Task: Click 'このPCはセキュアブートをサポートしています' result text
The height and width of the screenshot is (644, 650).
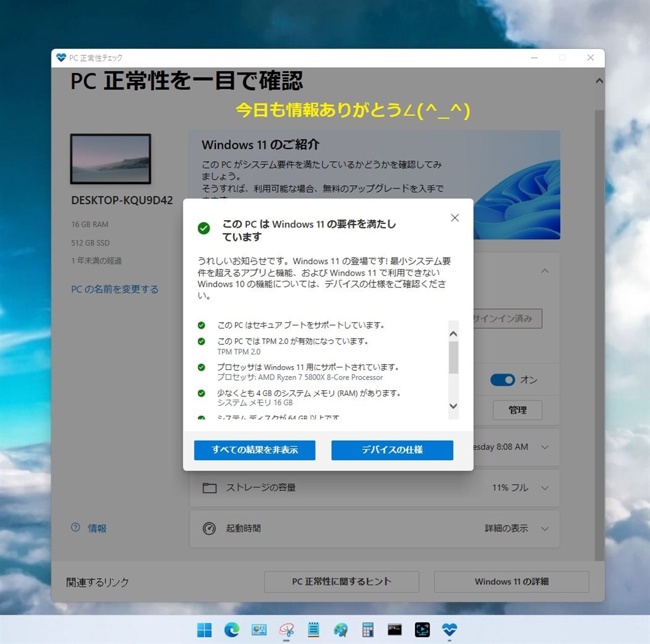Action: pyautogui.click(x=302, y=325)
